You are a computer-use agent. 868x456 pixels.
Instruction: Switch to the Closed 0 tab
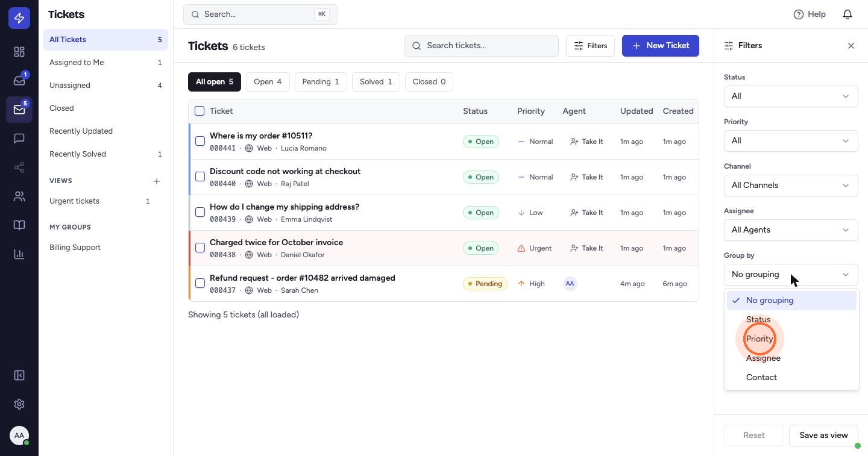(x=429, y=82)
